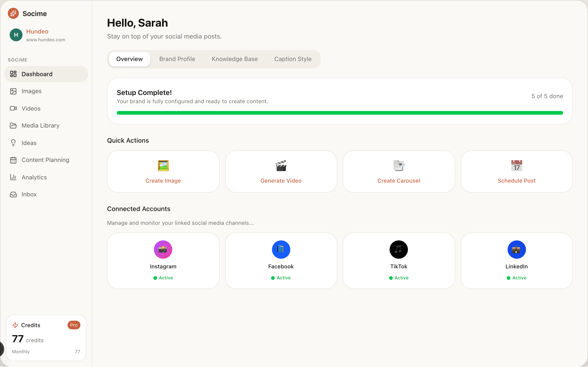The height and width of the screenshot is (367, 588).
Task: Click the Instagram account icon
Action: coord(163,250)
